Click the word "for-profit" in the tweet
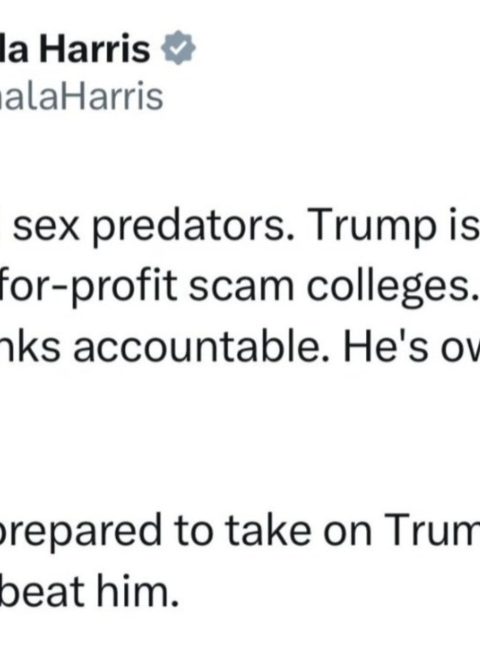 pos(88,287)
